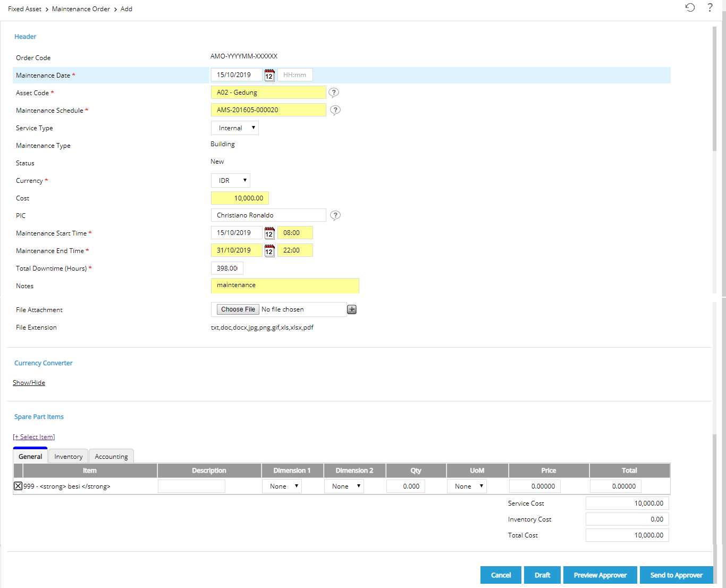Click the Maintenance Start Time 08:00 field
726x588 pixels.
[295, 233]
